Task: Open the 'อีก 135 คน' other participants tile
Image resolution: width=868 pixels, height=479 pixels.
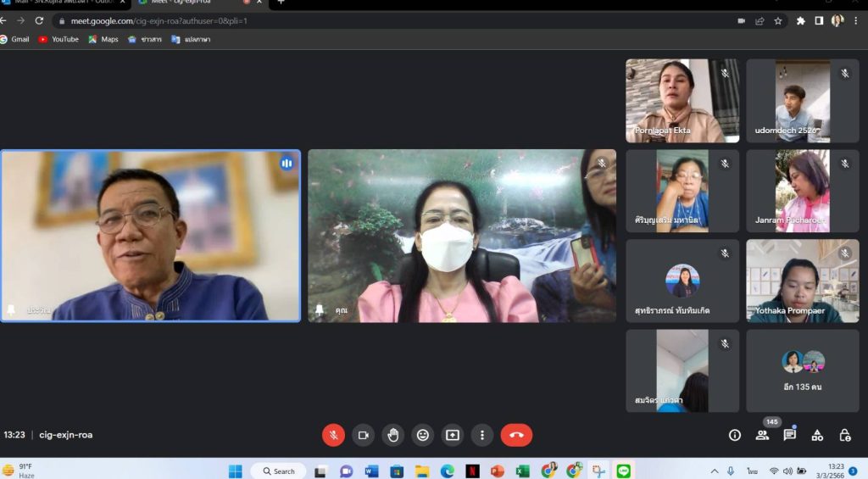Action: click(803, 371)
